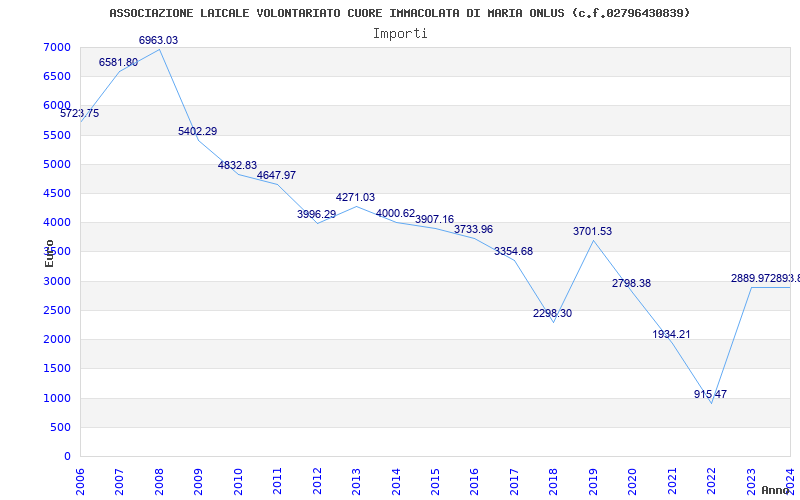Click the x-axis year 2018
Image resolution: width=800 pixels, height=500 pixels.
coord(554,481)
